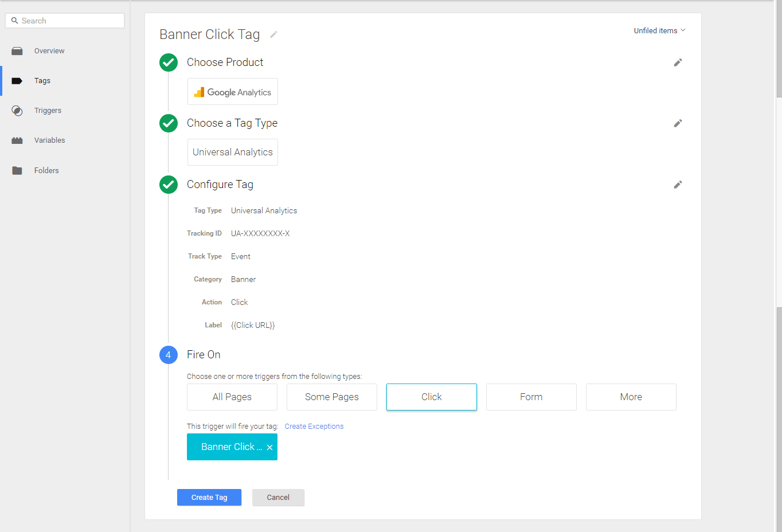This screenshot has width=782, height=532.
Task: Edit the Choose a Tag Type step
Action: 678,123
